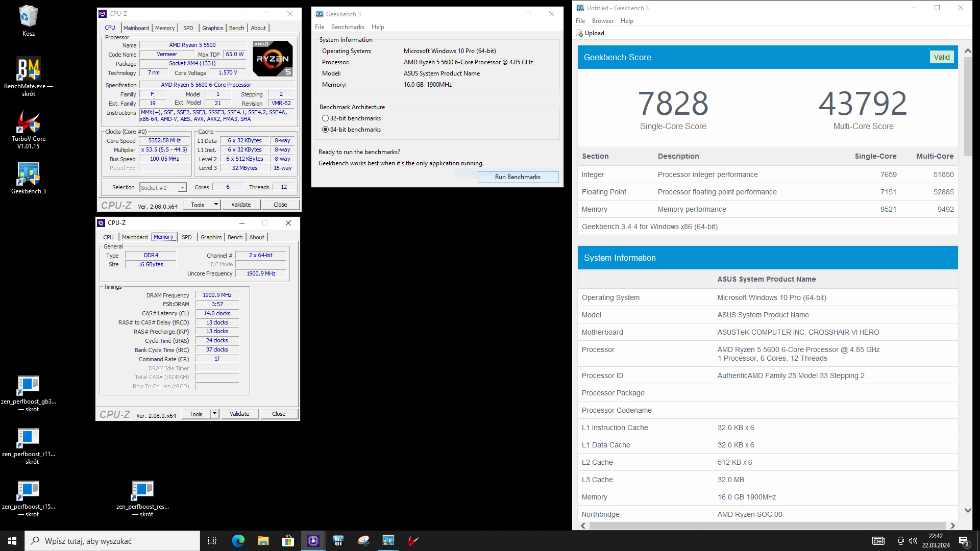
Task: Click the scroll up arrow in Geekbench results
Action: pyautogui.click(x=968, y=52)
